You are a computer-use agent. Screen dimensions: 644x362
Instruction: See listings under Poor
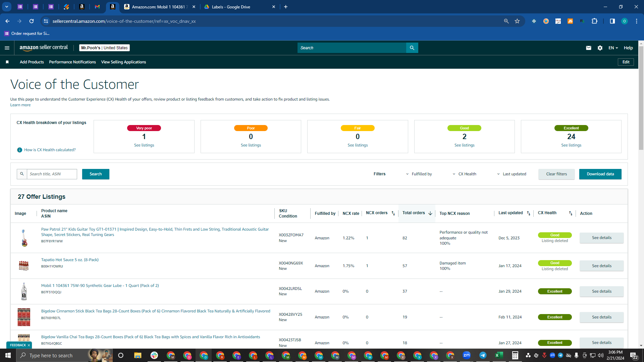point(251,145)
